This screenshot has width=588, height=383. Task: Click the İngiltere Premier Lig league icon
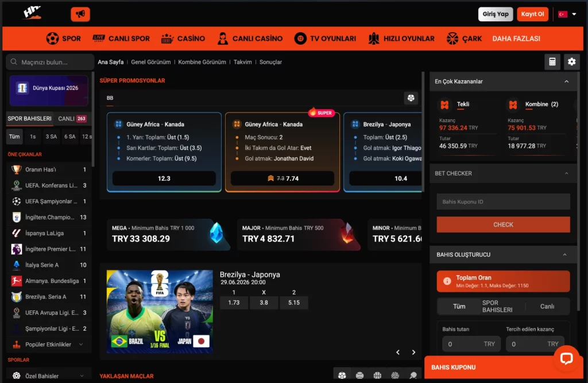tap(16, 249)
